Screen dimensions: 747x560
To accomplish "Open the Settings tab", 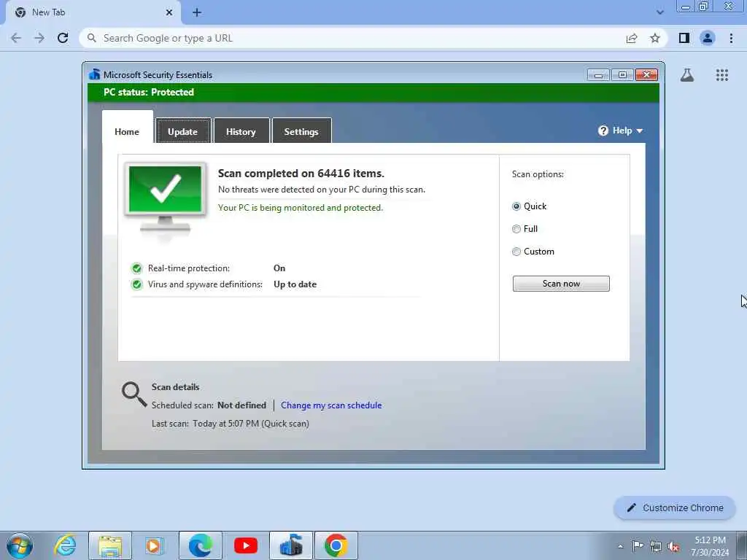I will (x=301, y=131).
